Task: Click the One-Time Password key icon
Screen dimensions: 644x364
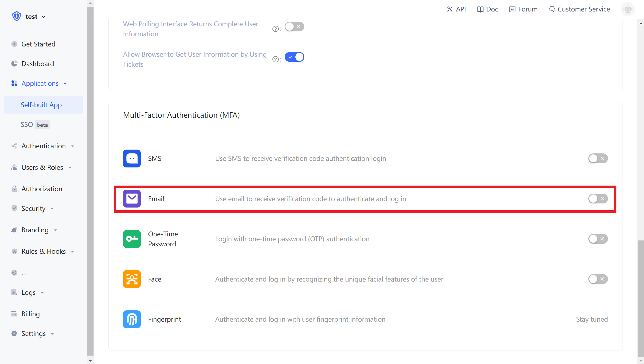Action: pos(132,239)
